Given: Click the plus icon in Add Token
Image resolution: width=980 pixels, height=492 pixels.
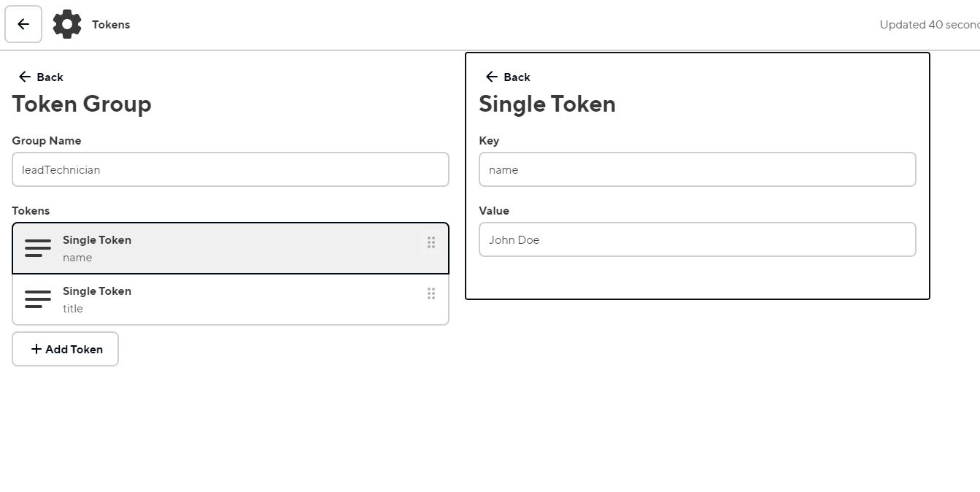Looking at the screenshot, I should coord(36,349).
